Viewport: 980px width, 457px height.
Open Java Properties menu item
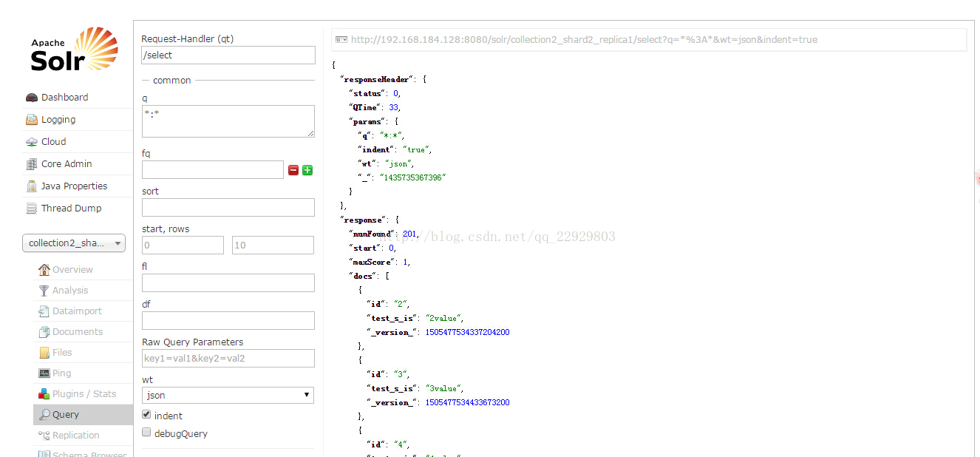[x=74, y=186]
